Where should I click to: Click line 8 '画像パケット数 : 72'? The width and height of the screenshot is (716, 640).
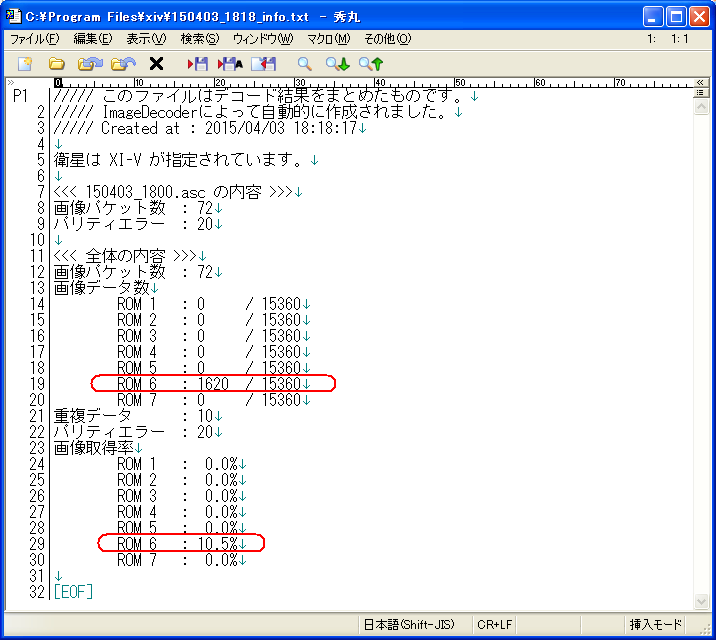(x=138, y=208)
